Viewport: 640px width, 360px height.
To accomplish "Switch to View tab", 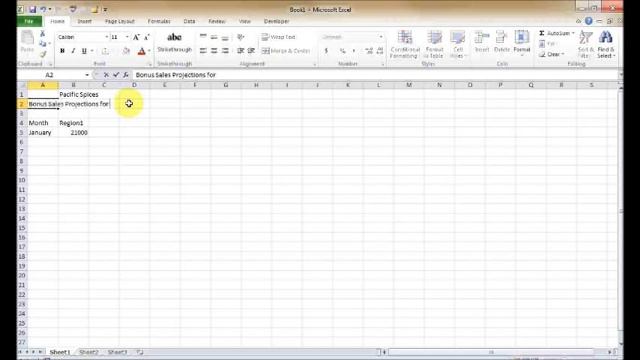I will pos(244,21).
